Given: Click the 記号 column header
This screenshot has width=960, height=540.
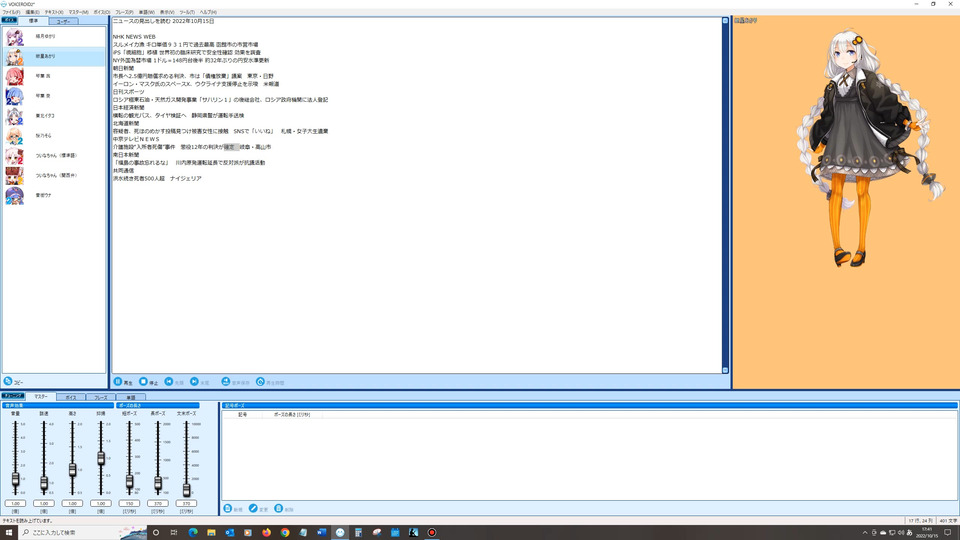Looking at the screenshot, I should [242, 414].
